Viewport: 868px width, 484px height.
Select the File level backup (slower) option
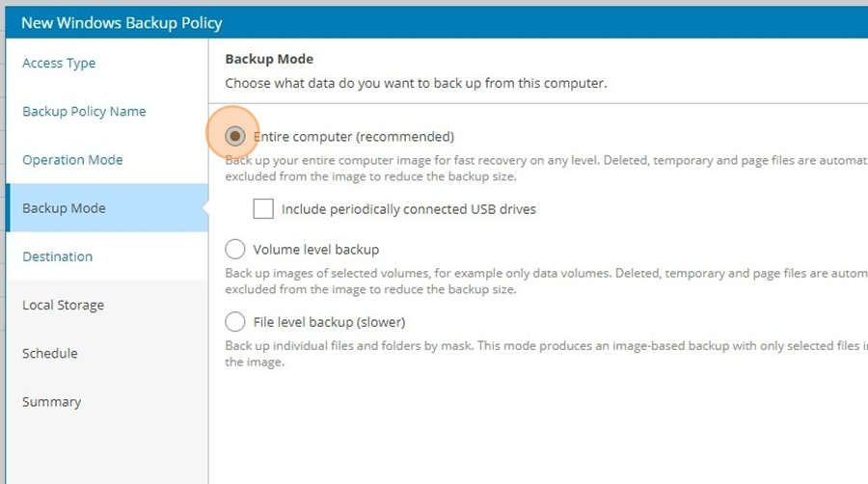coord(234,322)
